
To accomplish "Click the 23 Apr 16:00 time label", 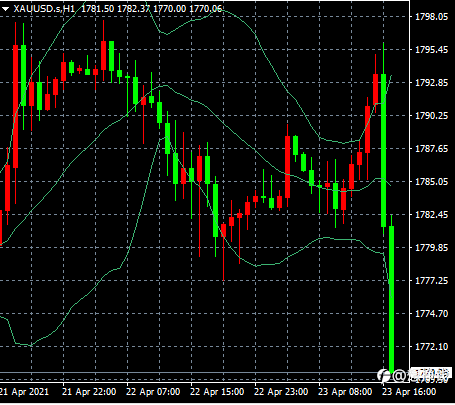I will (409, 392).
